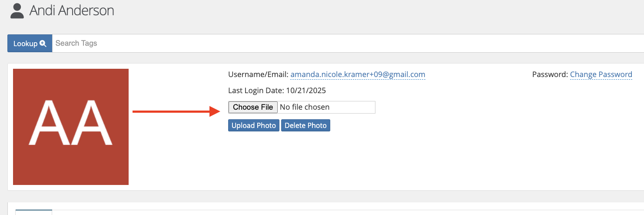Click the second letter A in avatar
The width and height of the screenshot is (644, 215).
pyautogui.click(x=91, y=123)
